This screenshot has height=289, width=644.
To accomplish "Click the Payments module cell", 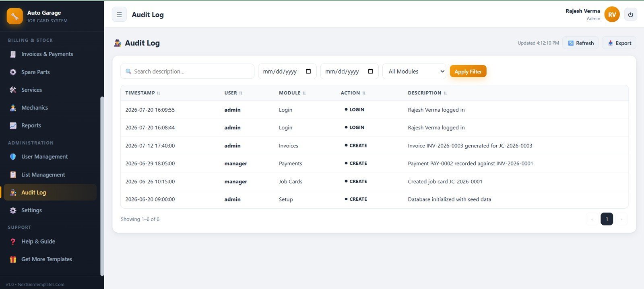I will (290, 164).
